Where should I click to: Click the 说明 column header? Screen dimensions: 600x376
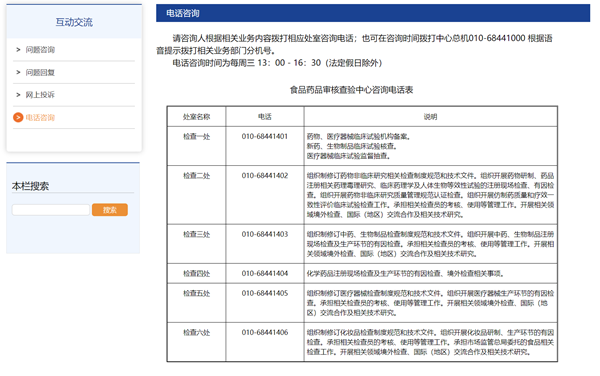430,117
